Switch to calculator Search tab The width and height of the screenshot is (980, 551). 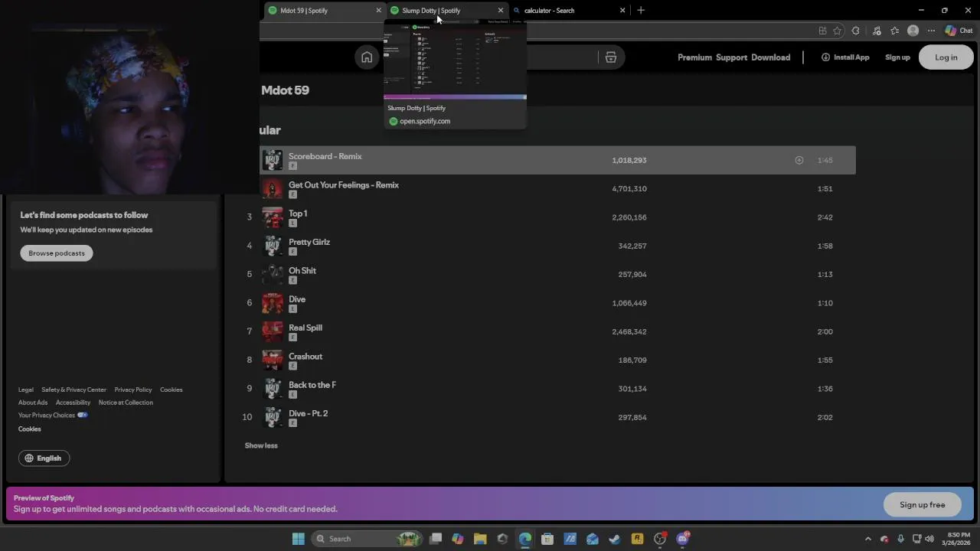tap(568, 11)
